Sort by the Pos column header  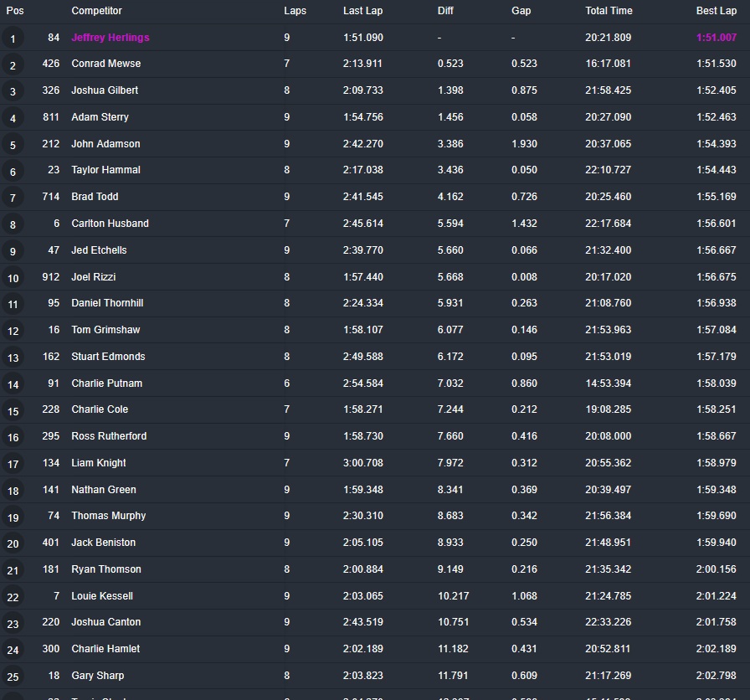[x=15, y=11]
